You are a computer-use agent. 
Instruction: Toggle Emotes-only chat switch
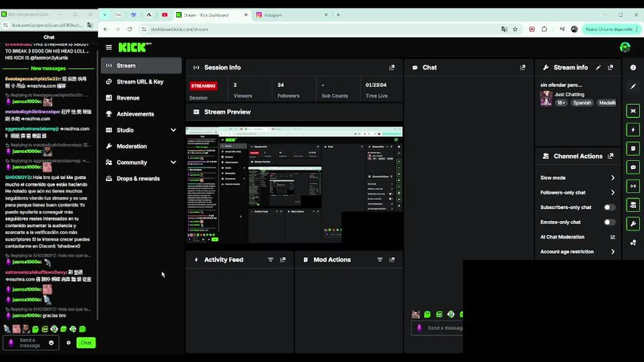(x=609, y=222)
